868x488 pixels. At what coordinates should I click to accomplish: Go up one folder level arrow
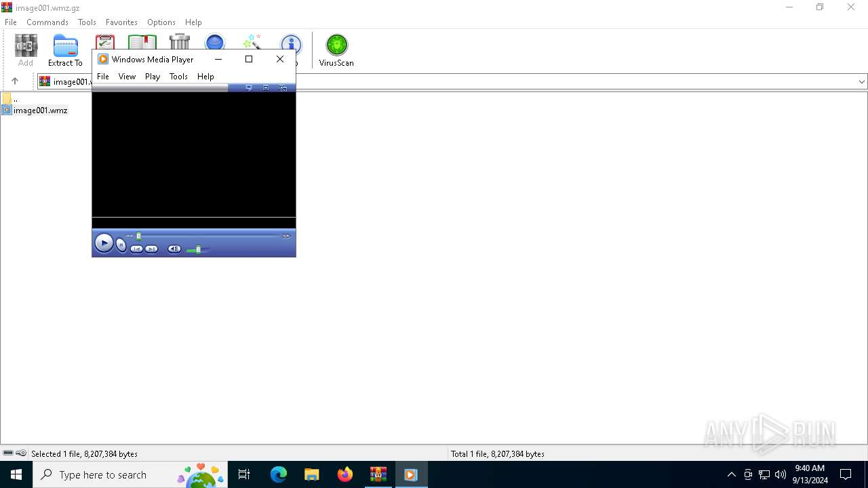coord(15,81)
